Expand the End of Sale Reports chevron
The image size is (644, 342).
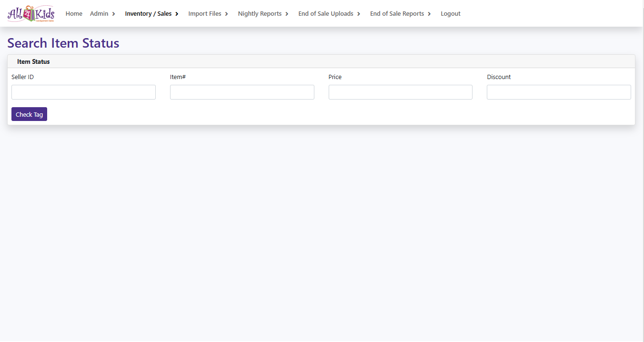429,14
